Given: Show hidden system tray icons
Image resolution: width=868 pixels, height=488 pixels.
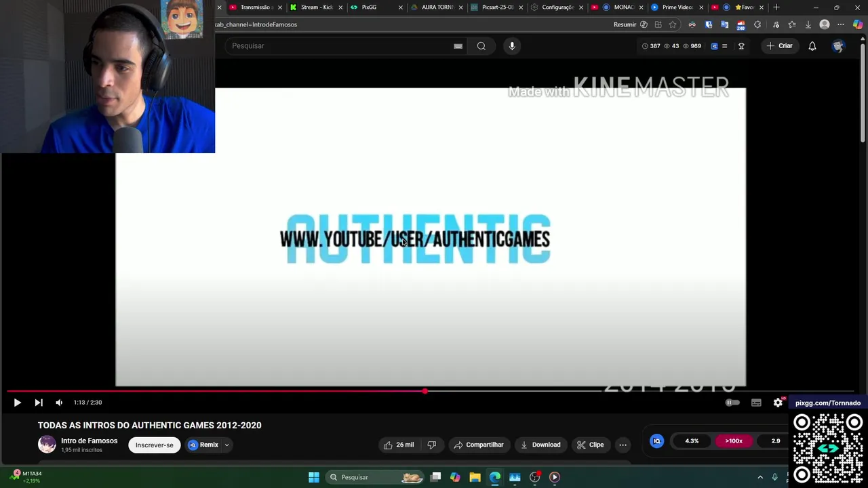Looking at the screenshot, I should click(x=760, y=477).
